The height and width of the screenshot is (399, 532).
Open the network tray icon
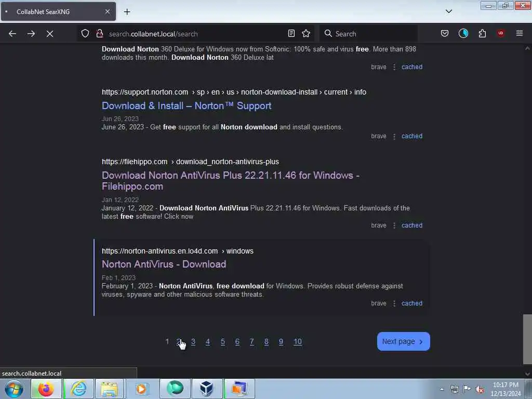454,389
